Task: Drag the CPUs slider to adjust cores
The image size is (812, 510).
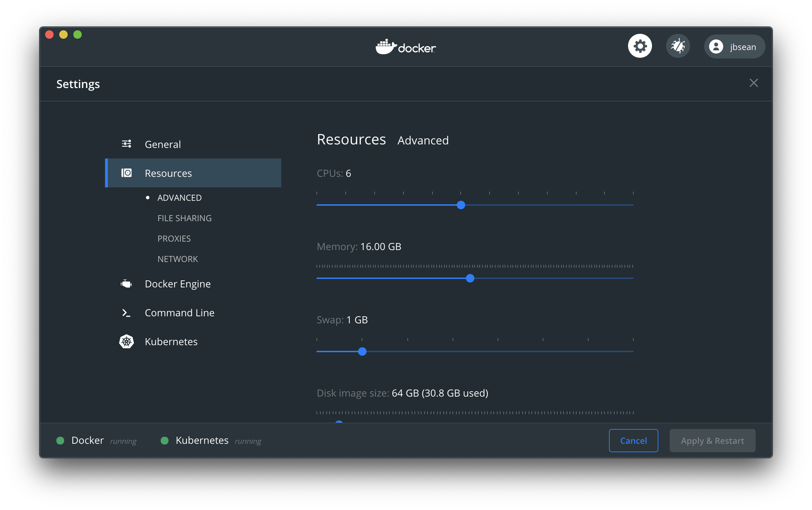Action: (x=461, y=205)
